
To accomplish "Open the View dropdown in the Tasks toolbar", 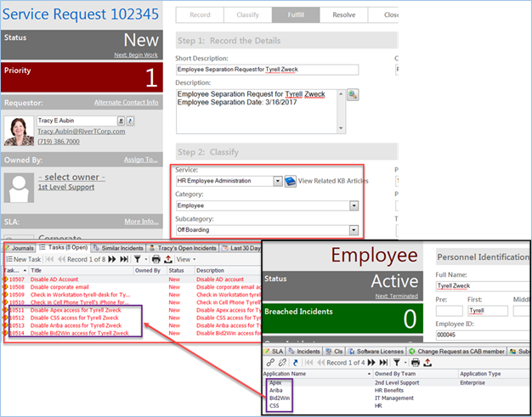I will (x=186, y=259).
